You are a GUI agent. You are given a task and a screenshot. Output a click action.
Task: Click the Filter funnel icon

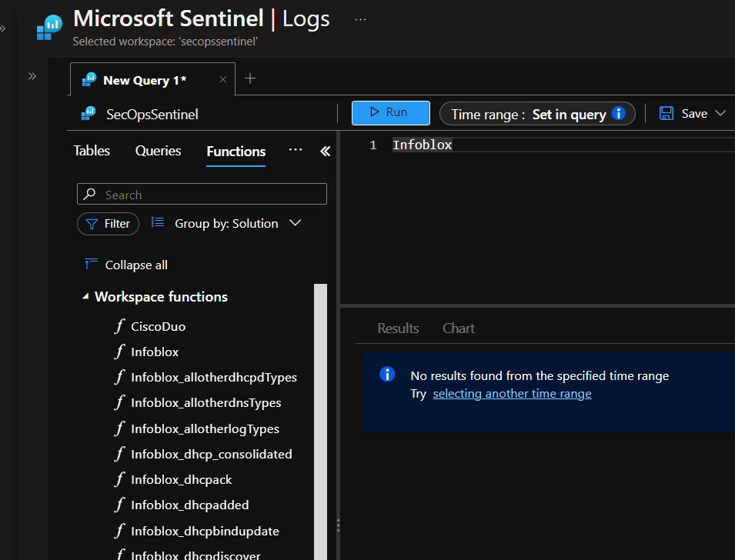click(x=92, y=224)
